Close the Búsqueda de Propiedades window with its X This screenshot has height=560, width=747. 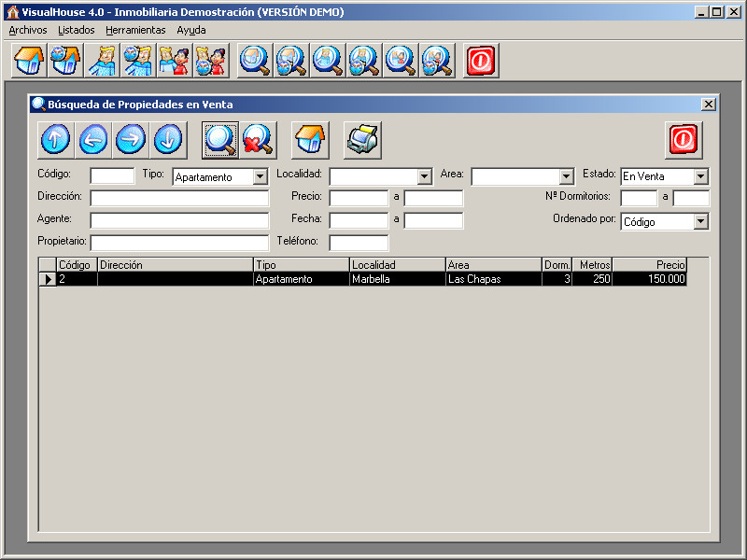click(709, 105)
